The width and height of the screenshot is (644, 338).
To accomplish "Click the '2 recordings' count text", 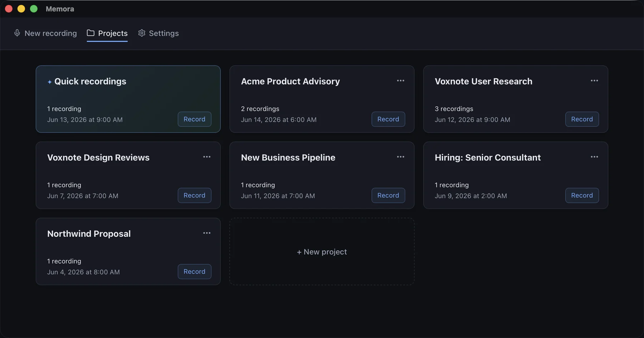I will [x=260, y=109].
